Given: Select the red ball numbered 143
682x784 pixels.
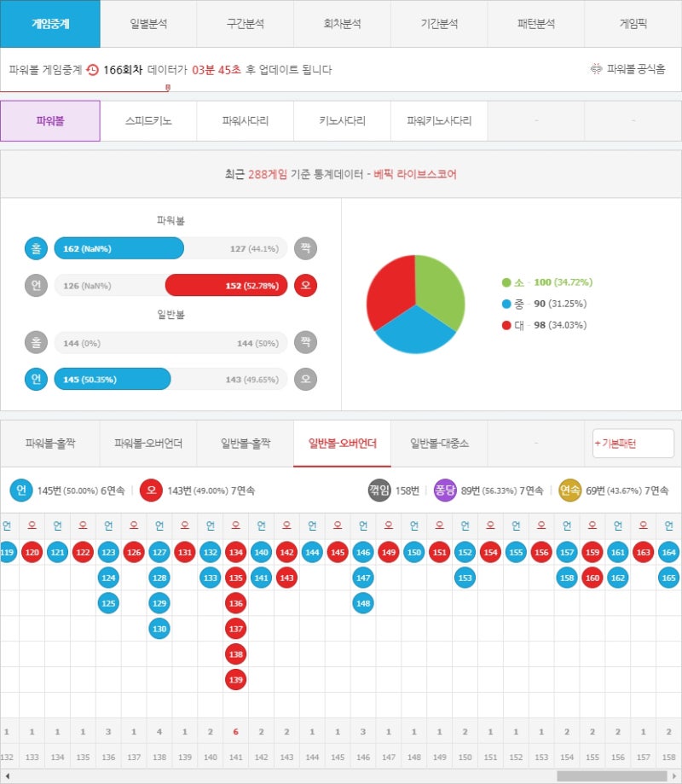Looking at the screenshot, I should [x=286, y=578].
